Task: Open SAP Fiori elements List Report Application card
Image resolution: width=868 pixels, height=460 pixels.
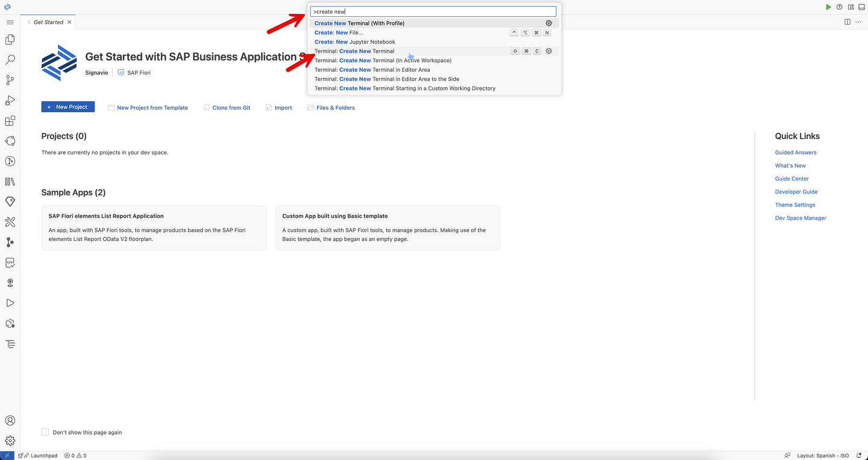Action: [x=154, y=228]
